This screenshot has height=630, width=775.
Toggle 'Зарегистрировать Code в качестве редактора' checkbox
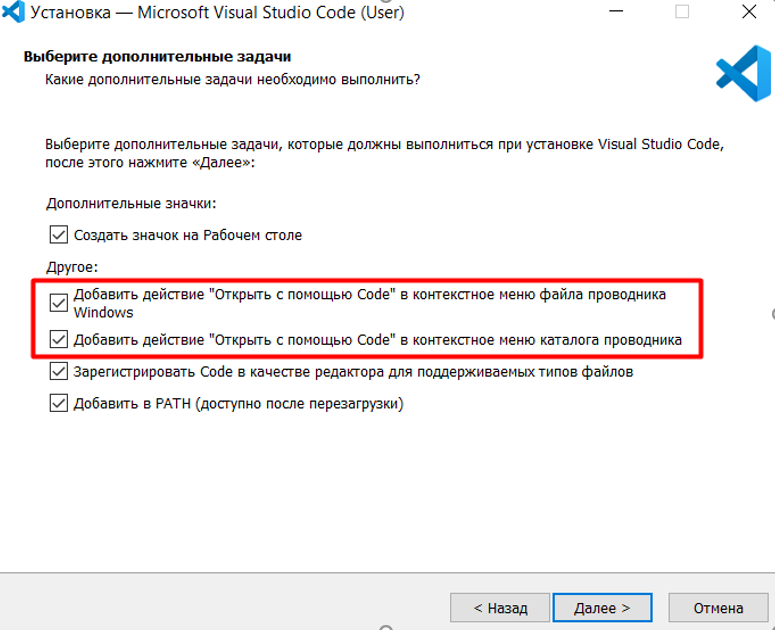58,371
